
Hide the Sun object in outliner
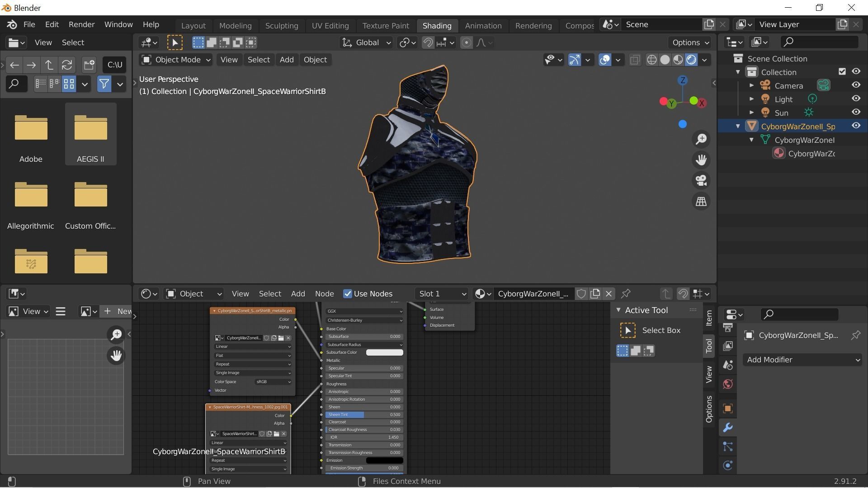856,112
